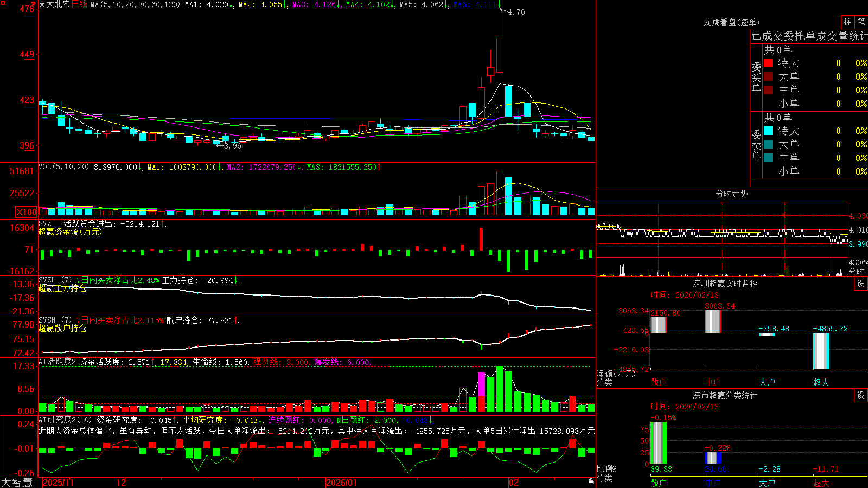Click the teal 中单 sell order swatch
The height and width of the screenshot is (488, 868).
coord(768,158)
